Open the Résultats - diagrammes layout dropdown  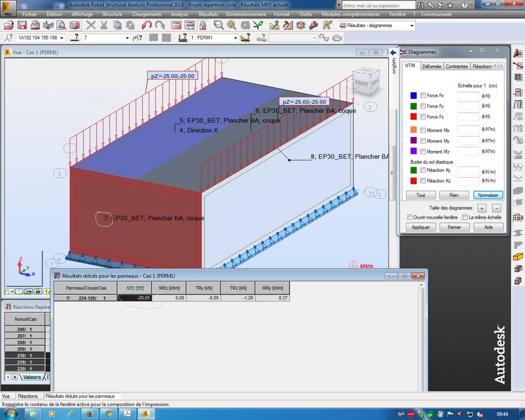(x=411, y=26)
